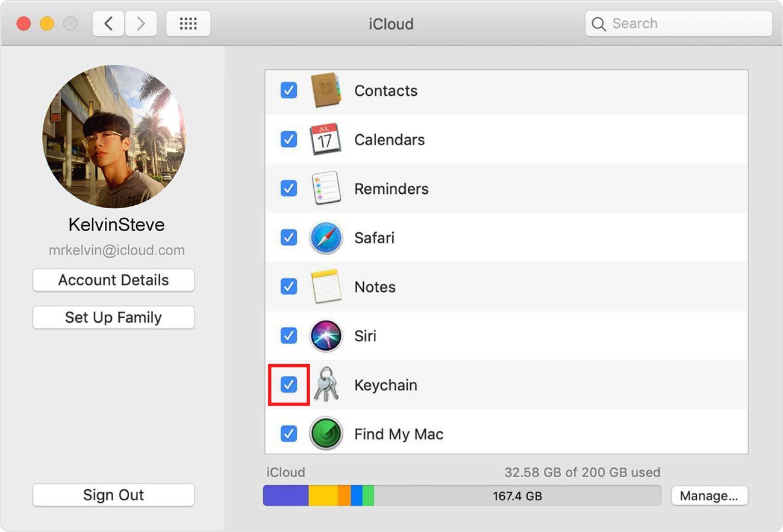
Task: Open storage Manage... button
Action: click(x=710, y=496)
